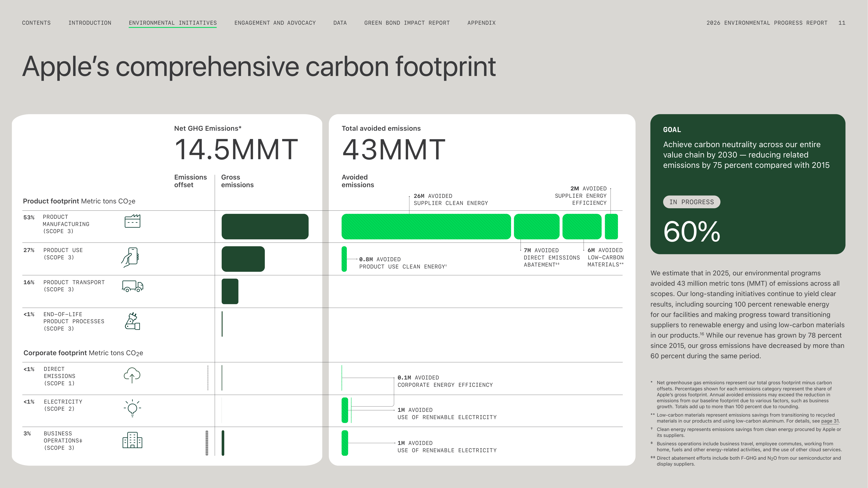Click the In Progress status badge

click(x=691, y=202)
